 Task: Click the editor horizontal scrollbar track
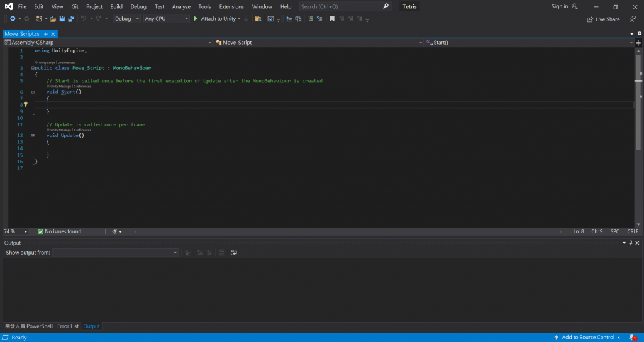[x=348, y=232]
